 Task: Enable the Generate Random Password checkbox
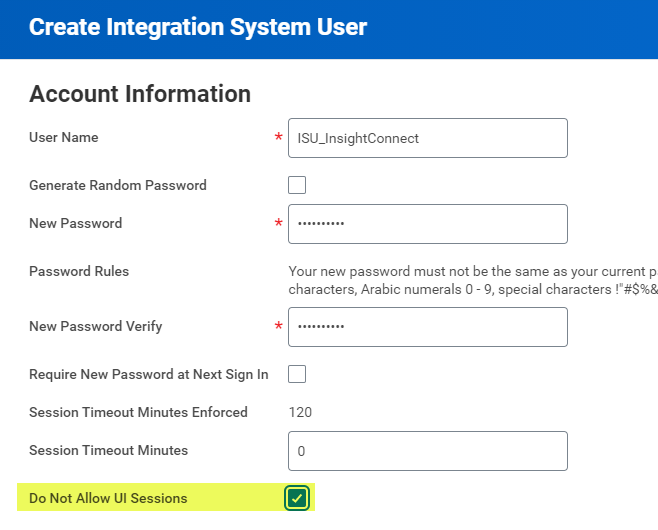[297, 185]
